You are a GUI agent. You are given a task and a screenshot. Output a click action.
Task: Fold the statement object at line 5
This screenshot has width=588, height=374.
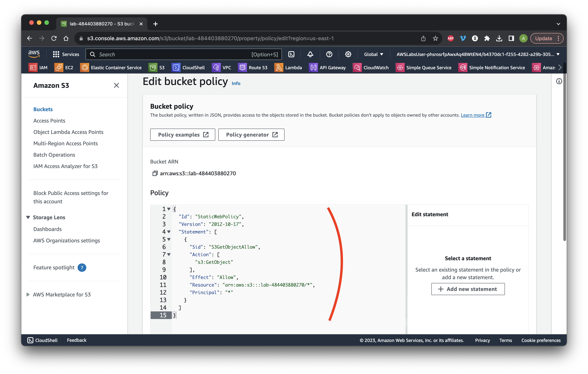tap(169, 239)
